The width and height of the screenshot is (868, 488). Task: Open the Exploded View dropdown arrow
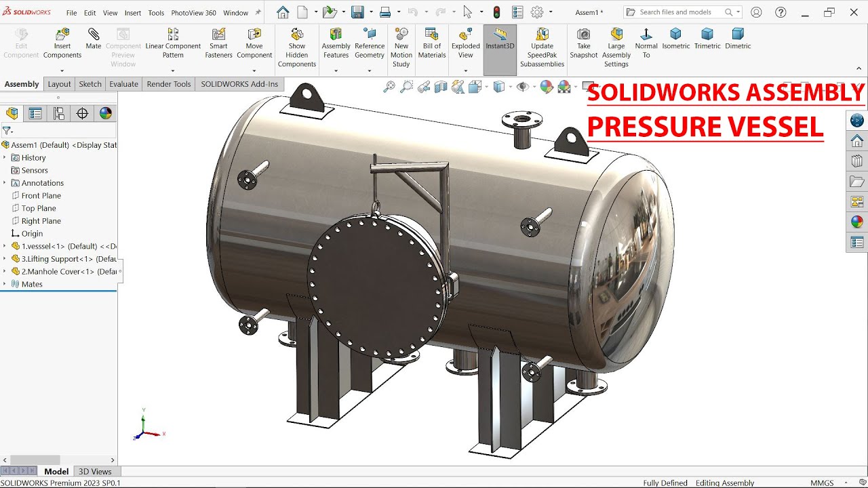[466, 70]
